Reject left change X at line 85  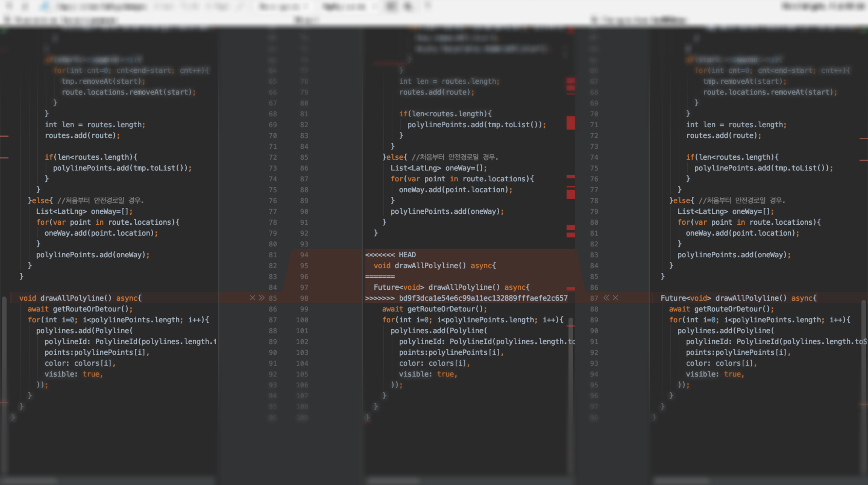coord(252,298)
